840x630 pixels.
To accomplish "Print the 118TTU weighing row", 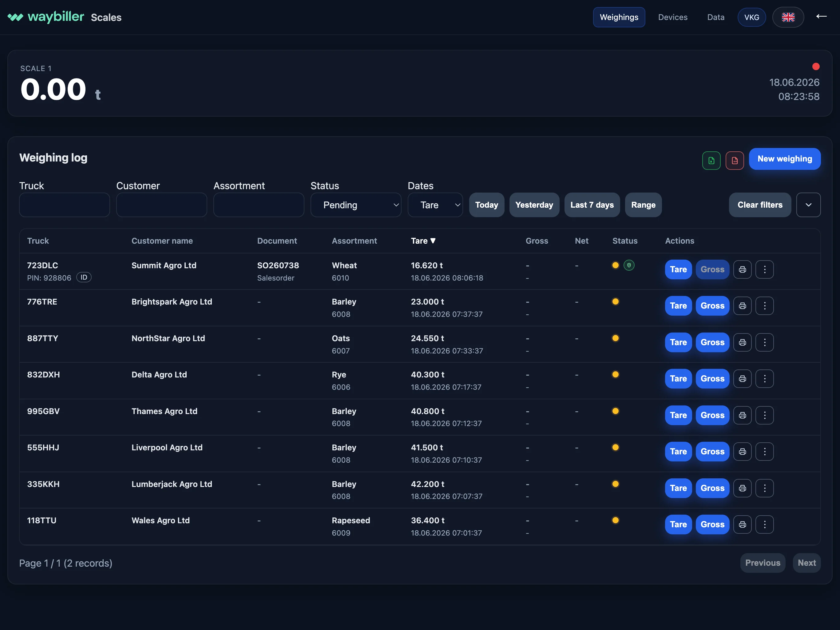I will coord(743,525).
